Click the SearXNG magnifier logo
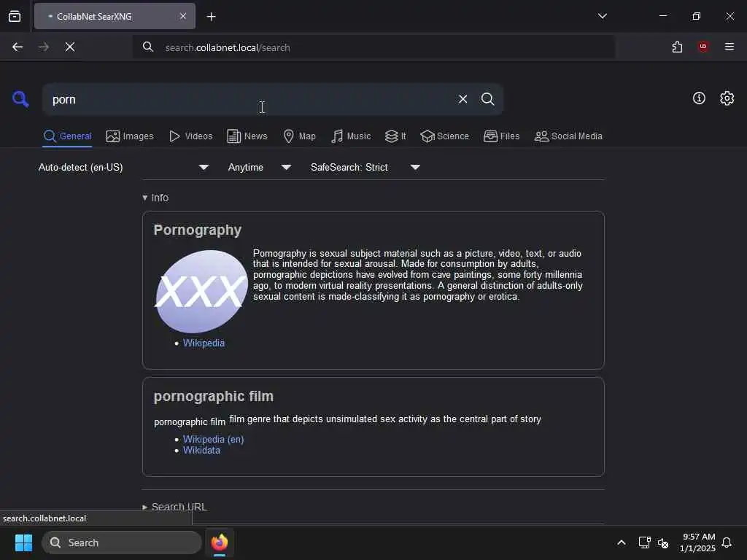 pos(20,99)
